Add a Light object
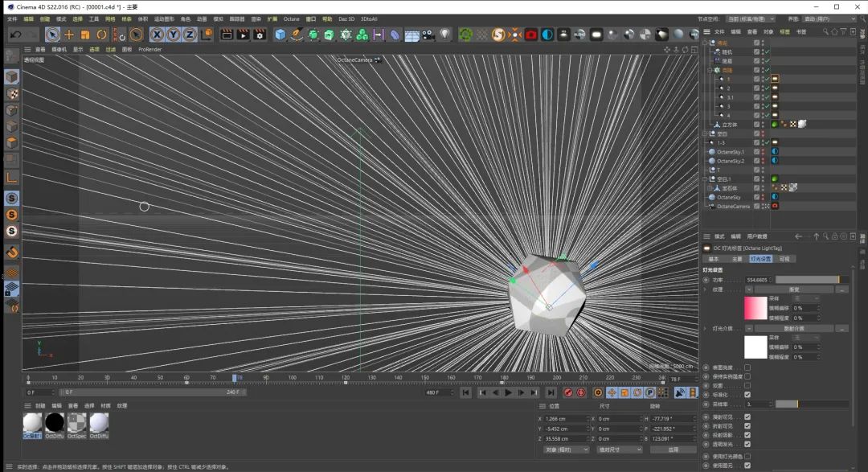 click(444, 35)
